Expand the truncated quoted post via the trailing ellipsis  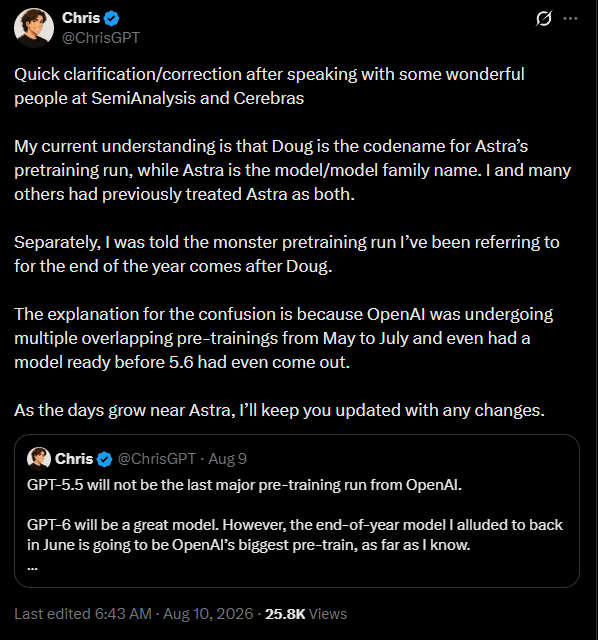[x=33, y=567]
